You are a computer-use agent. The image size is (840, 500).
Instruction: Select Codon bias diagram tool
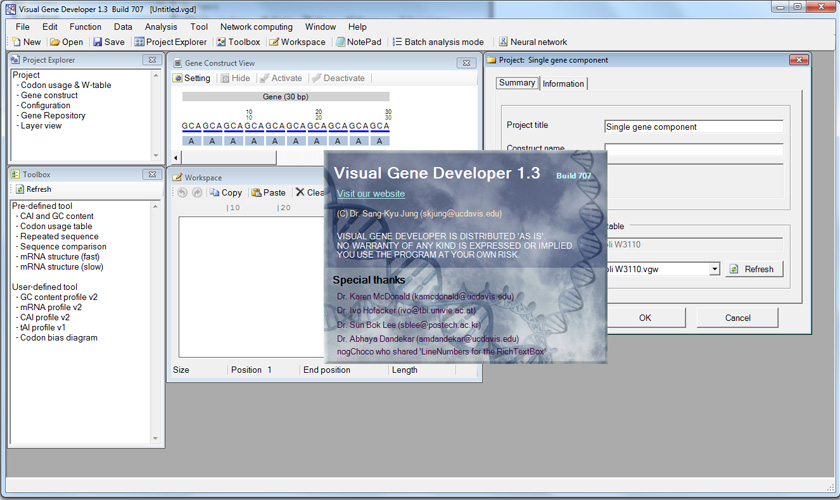click(x=59, y=338)
